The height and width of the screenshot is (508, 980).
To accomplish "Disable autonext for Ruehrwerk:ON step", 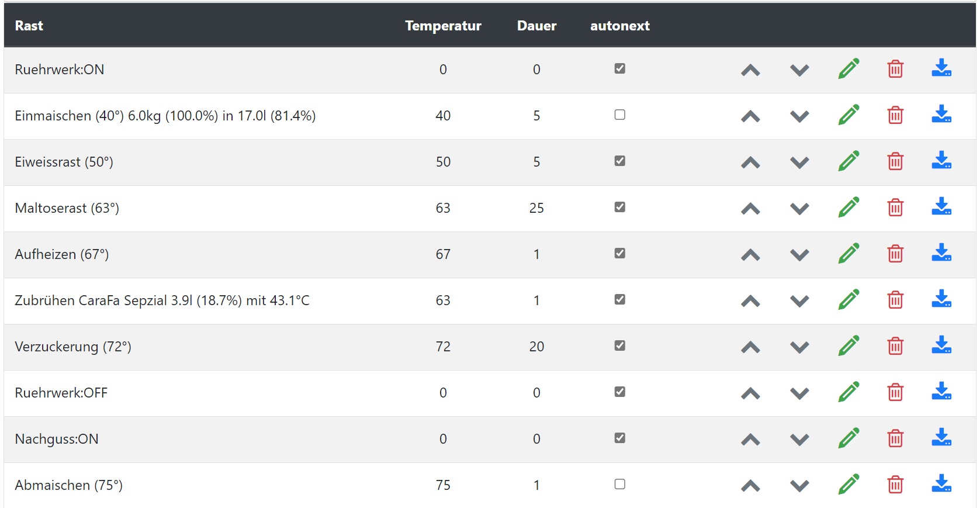I will [620, 69].
